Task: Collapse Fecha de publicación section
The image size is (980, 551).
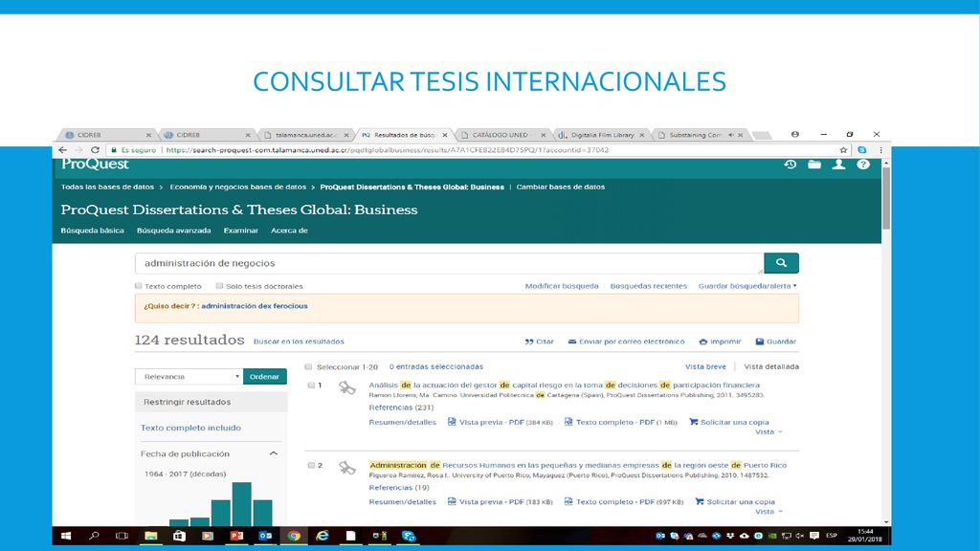Action: [x=273, y=453]
